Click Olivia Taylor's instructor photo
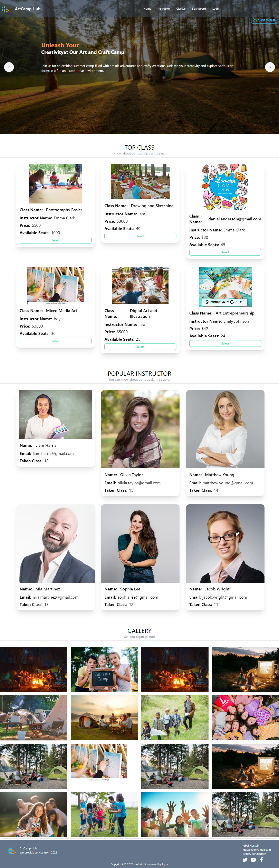This screenshot has height=868, width=279. (140, 429)
